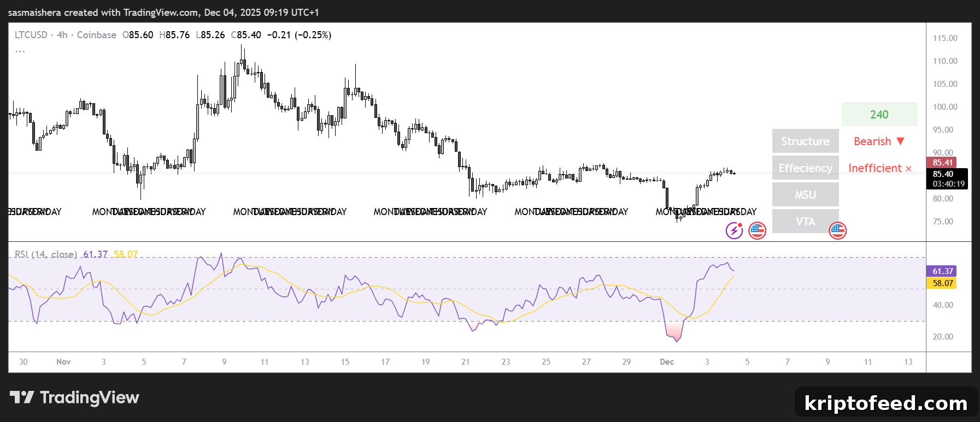Click the 4h interval label in title
The width and height of the screenshot is (980, 422).
62,35
